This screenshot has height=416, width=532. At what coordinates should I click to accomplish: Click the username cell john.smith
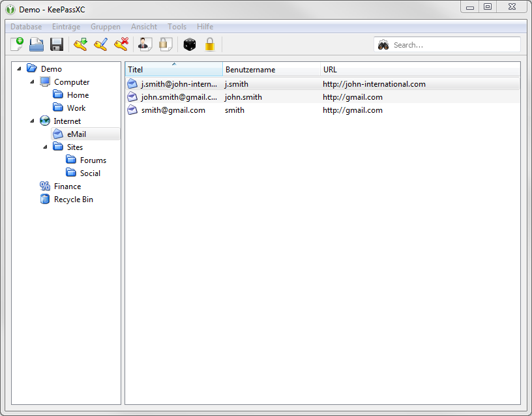tap(243, 97)
